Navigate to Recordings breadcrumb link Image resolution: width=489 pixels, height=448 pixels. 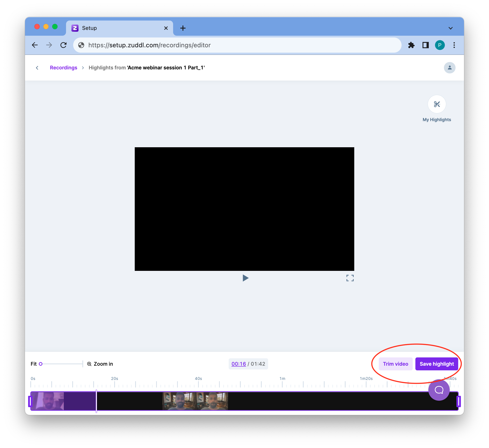pyautogui.click(x=64, y=68)
